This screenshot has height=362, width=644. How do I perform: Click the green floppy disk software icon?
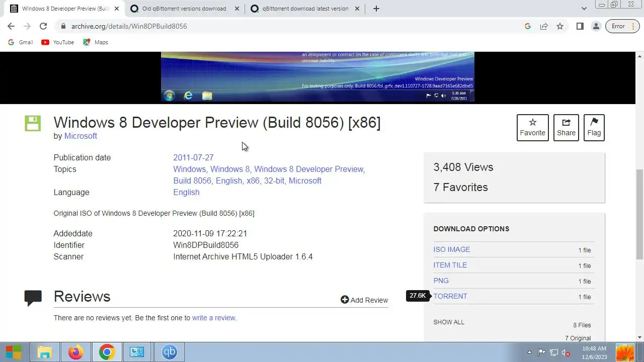pyautogui.click(x=33, y=123)
